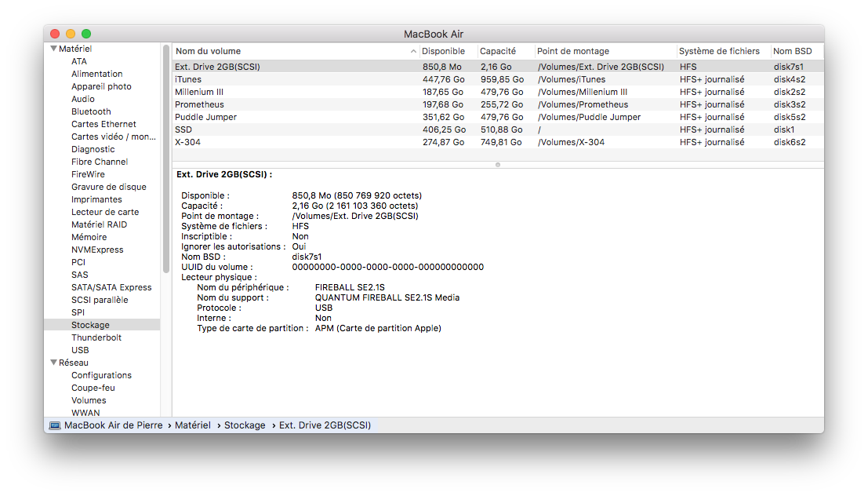Select Coupe-feu under Réseau

tap(93, 388)
